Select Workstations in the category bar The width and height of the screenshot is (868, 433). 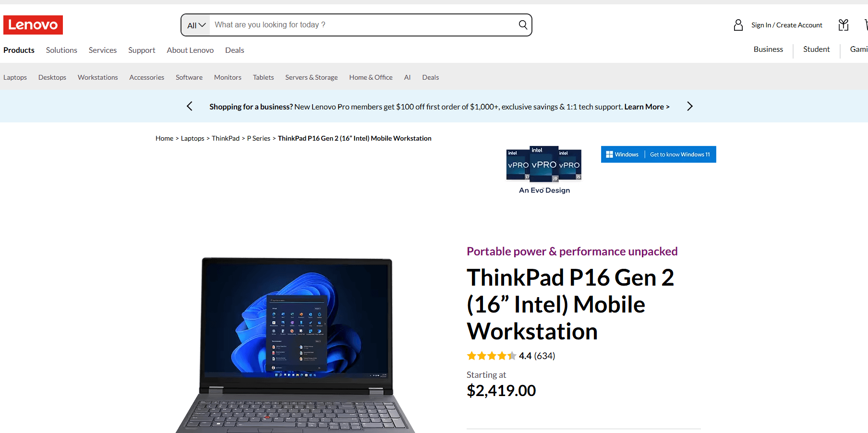(x=98, y=77)
